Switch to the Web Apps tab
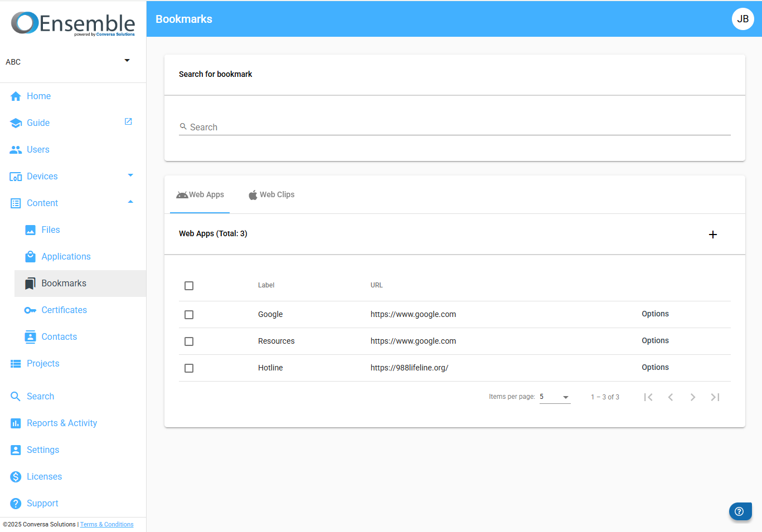The width and height of the screenshot is (762, 532). [200, 194]
